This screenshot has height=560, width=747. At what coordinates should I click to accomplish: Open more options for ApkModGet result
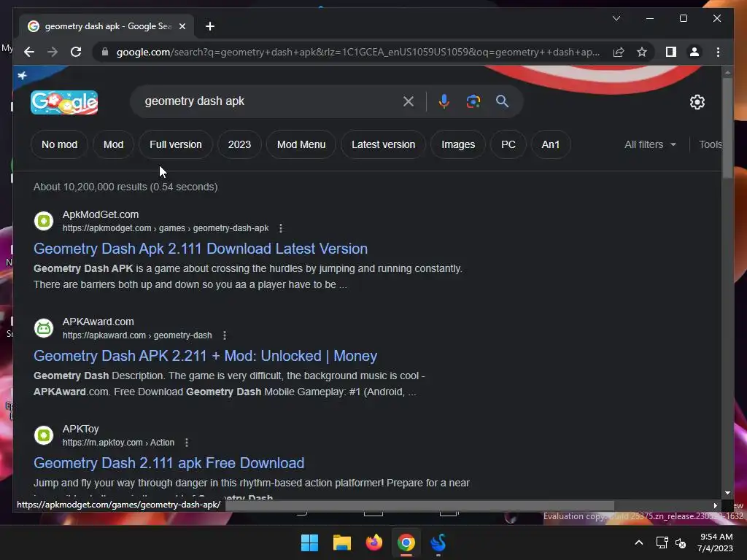(x=281, y=228)
